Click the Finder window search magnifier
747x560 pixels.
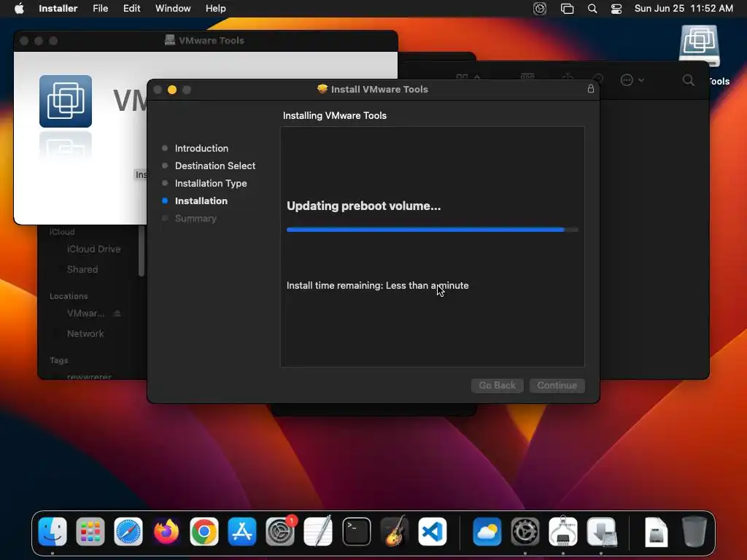[688, 80]
